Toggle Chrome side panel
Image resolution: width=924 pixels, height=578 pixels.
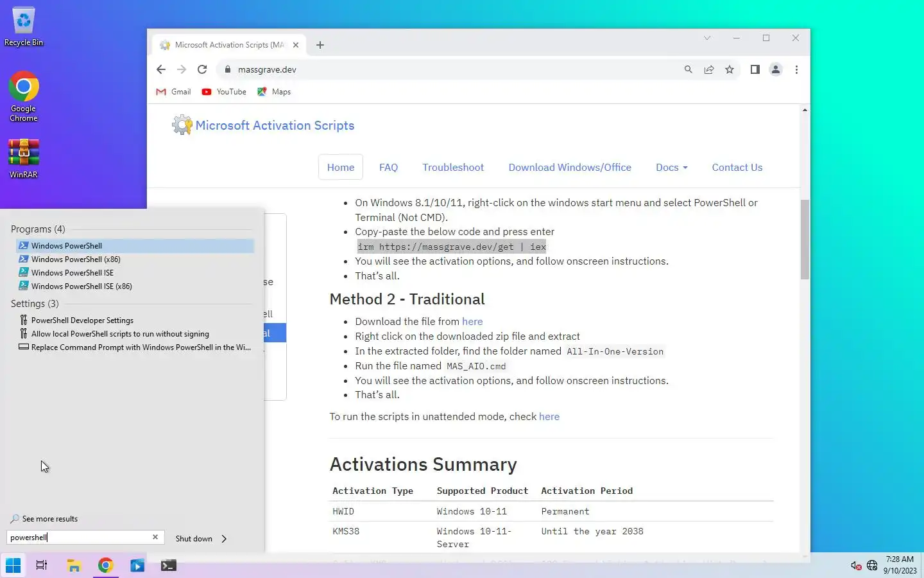tap(755, 69)
